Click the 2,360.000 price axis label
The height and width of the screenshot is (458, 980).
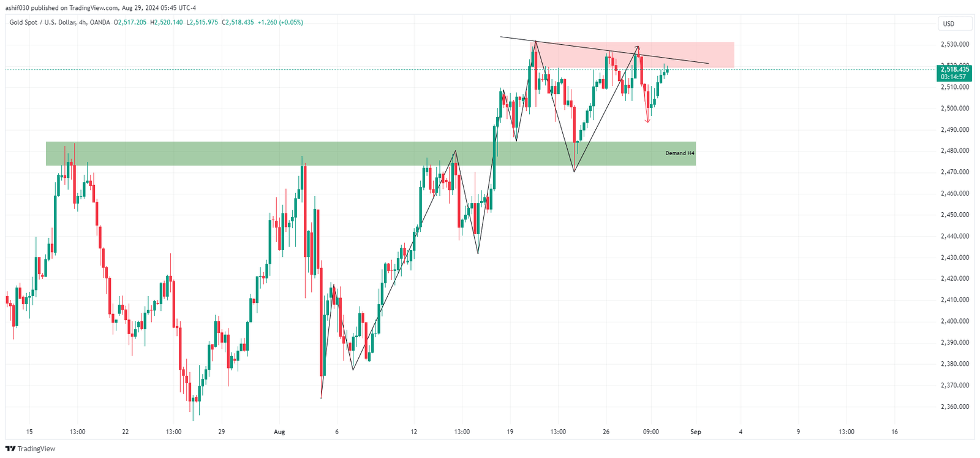click(954, 406)
